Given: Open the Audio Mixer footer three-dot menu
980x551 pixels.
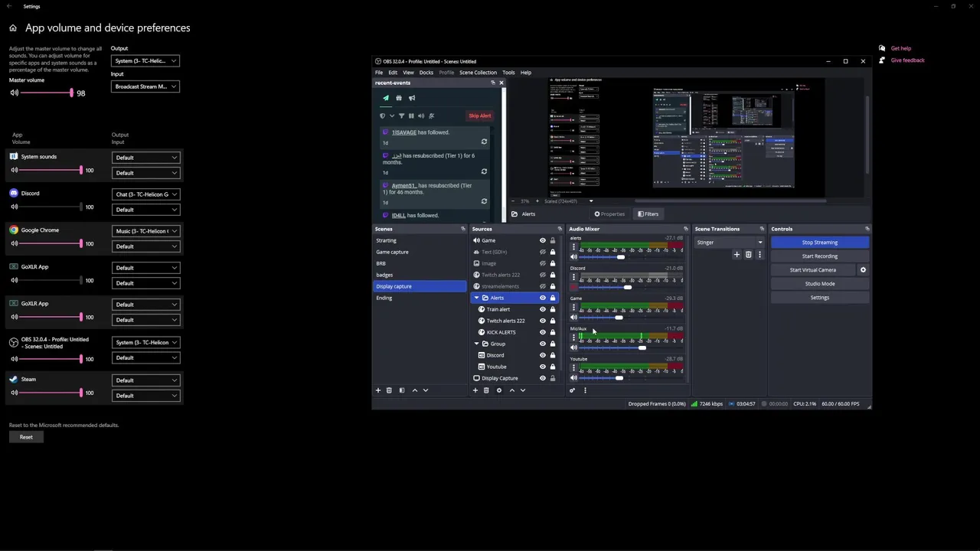Looking at the screenshot, I should 585,390.
